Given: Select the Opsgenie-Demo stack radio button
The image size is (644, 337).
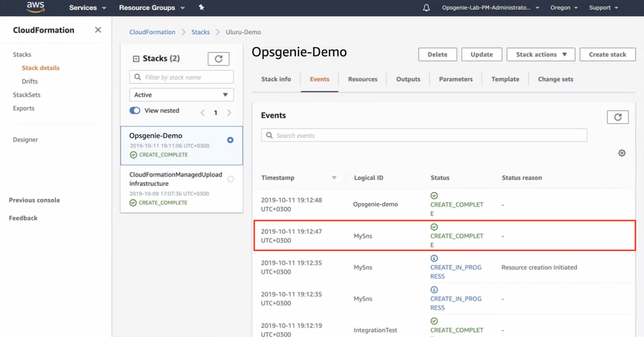Looking at the screenshot, I should pos(230,140).
